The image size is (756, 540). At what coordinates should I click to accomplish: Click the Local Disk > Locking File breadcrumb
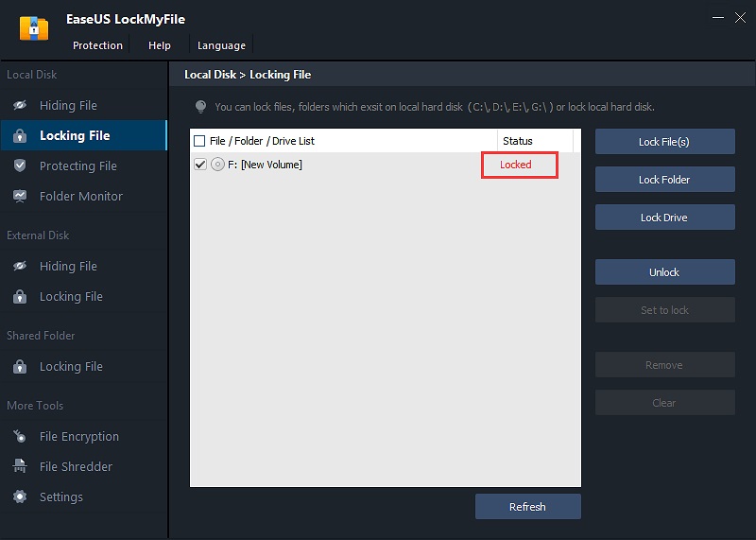[248, 75]
